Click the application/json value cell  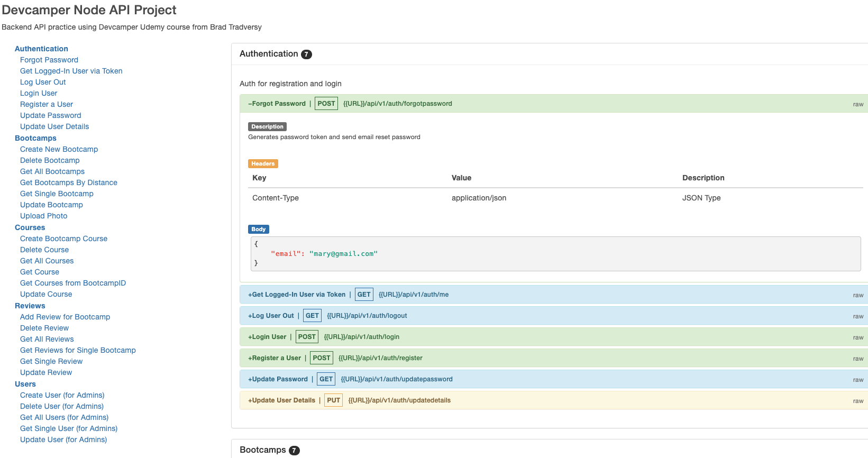479,198
